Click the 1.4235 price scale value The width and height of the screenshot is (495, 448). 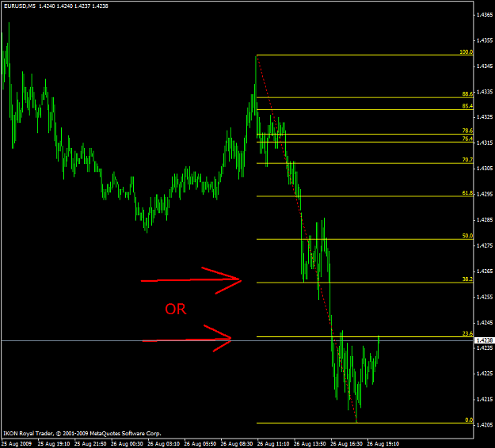tap(485, 348)
